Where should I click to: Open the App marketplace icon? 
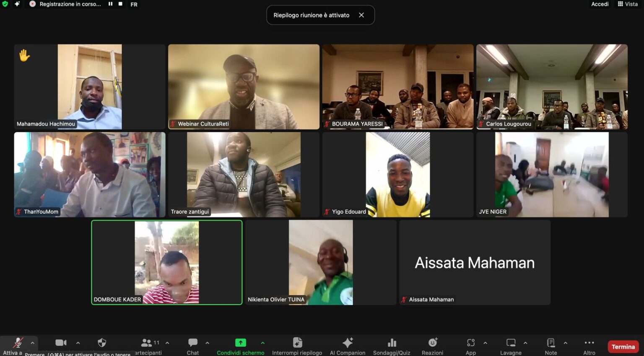pyautogui.click(x=470, y=343)
